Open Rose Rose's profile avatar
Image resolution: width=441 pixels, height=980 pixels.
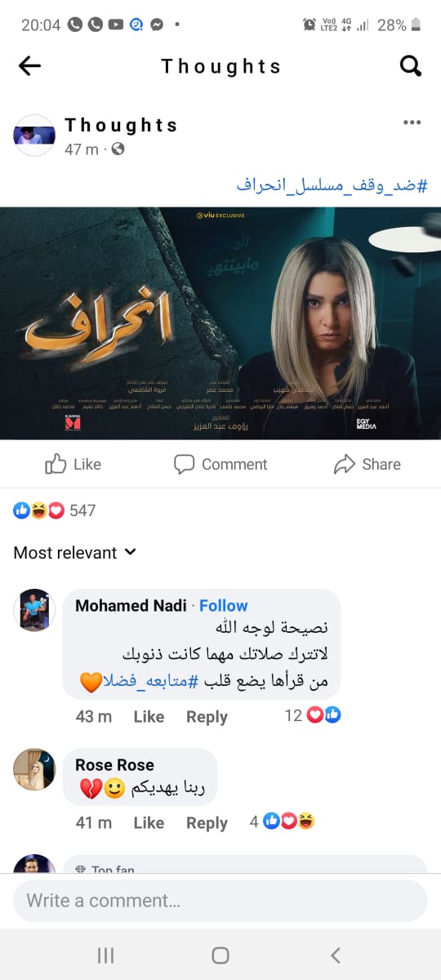(34, 770)
